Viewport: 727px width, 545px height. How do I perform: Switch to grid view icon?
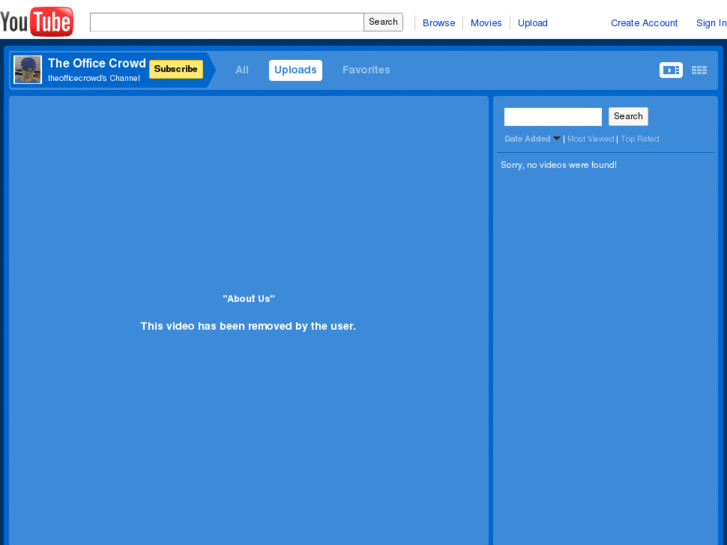(699, 70)
